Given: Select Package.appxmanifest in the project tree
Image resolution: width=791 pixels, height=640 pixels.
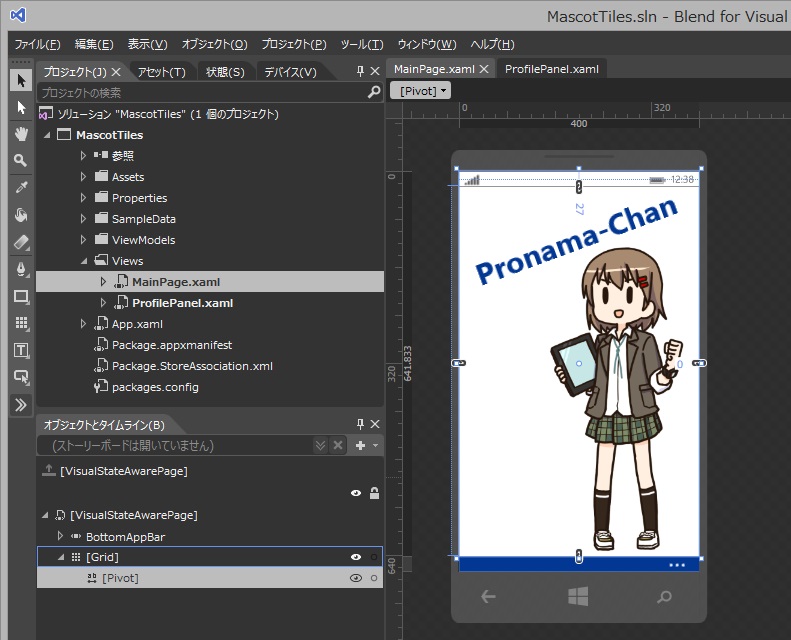Looking at the screenshot, I should click(x=172, y=345).
